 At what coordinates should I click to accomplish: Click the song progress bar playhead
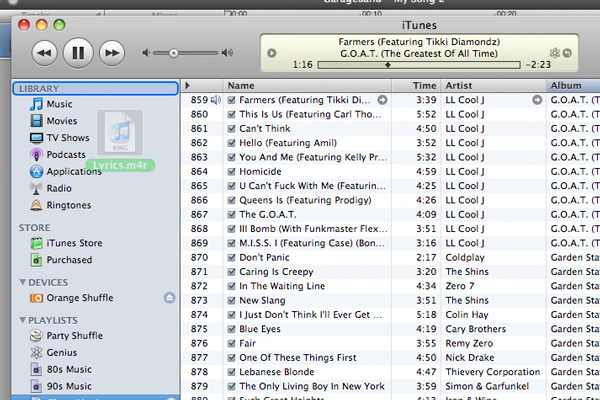point(388,65)
